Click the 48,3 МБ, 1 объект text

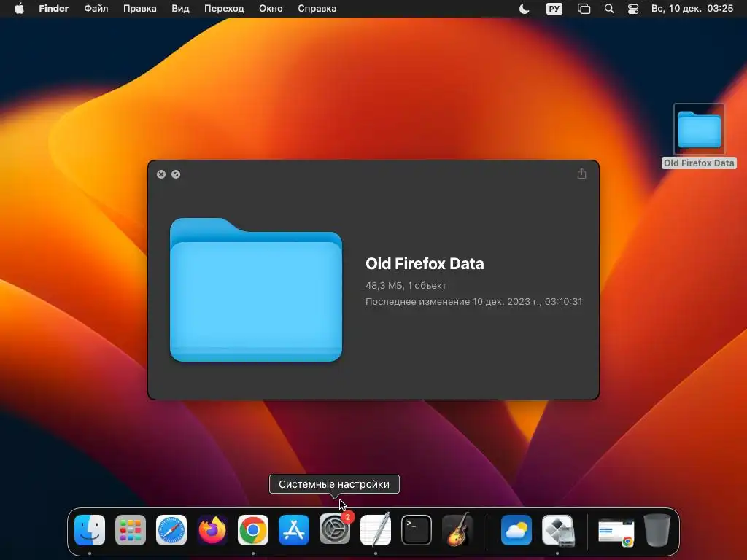click(x=406, y=285)
